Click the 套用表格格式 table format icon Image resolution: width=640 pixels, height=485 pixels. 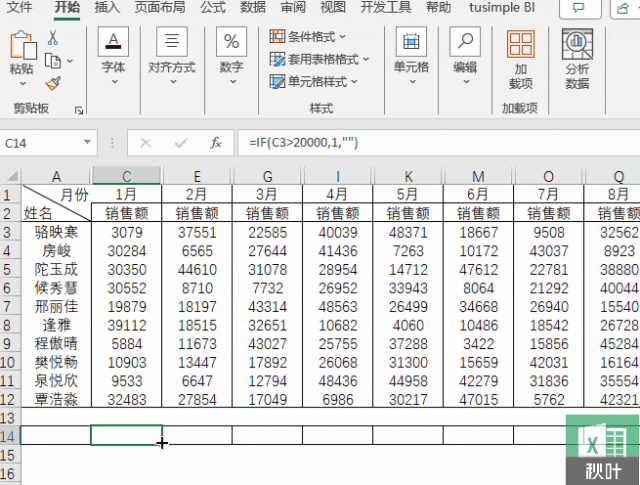(x=277, y=59)
